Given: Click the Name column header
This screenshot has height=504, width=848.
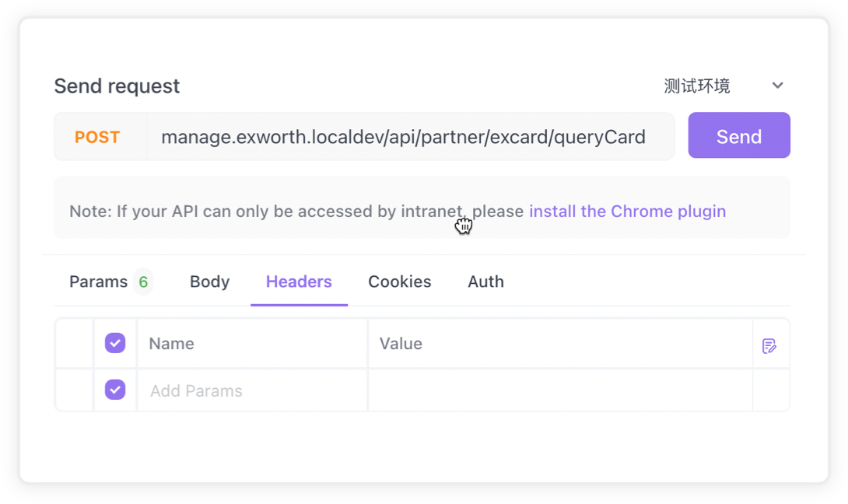Looking at the screenshot, I should [x=172, y=344].
